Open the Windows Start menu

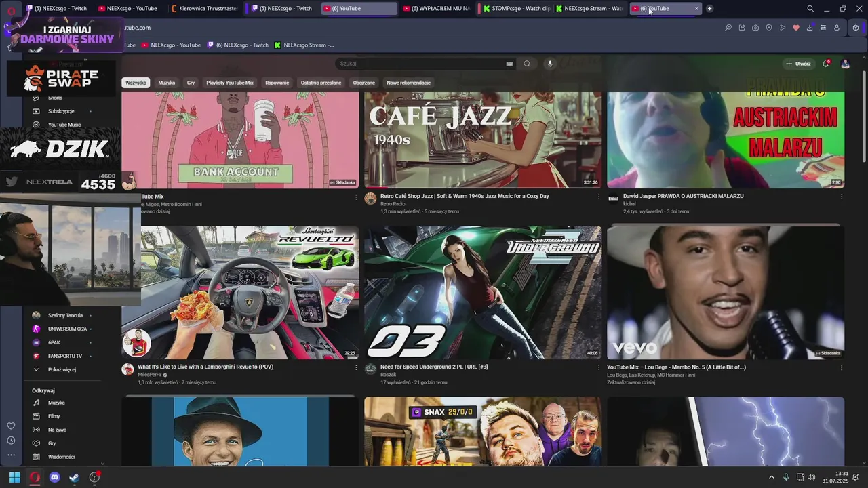(x=14, y=477)
